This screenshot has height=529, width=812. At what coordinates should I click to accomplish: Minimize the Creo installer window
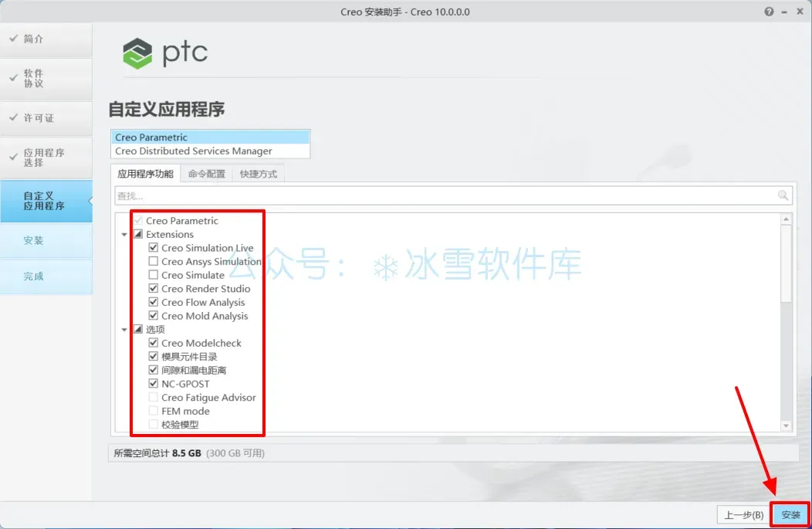point(784,12)
